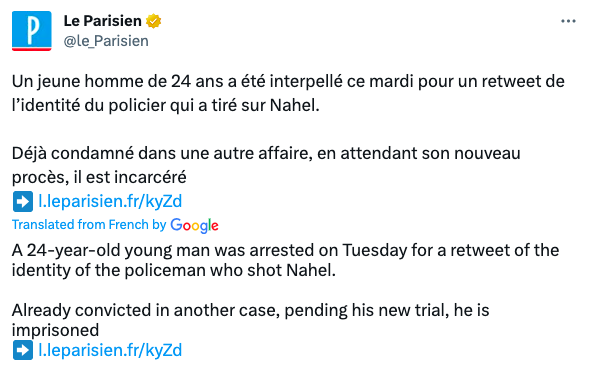Viewport: 592px width, 366px height.
Task: Click the arrow emoji in the English translation
Action: pyautogui.click(x=23, y=350)
